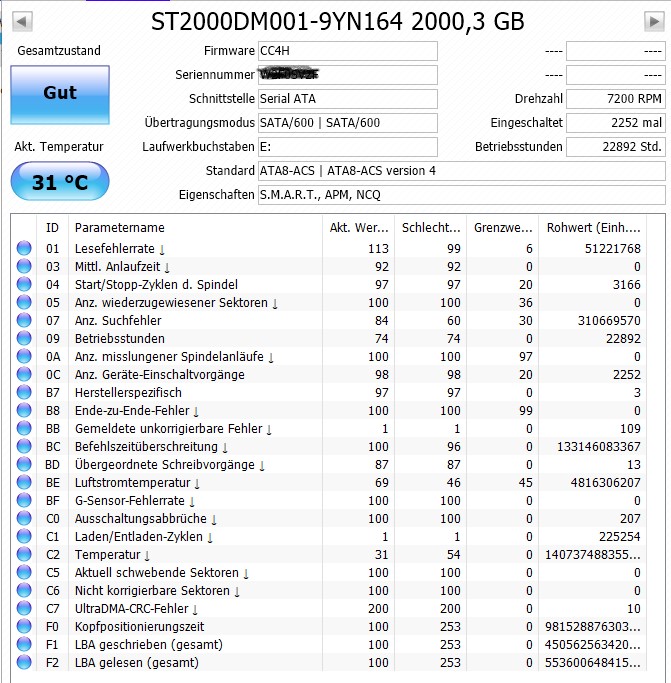
Task: Select the Kopfpositionierungszeit parameter name
Action: coord(139,627)
